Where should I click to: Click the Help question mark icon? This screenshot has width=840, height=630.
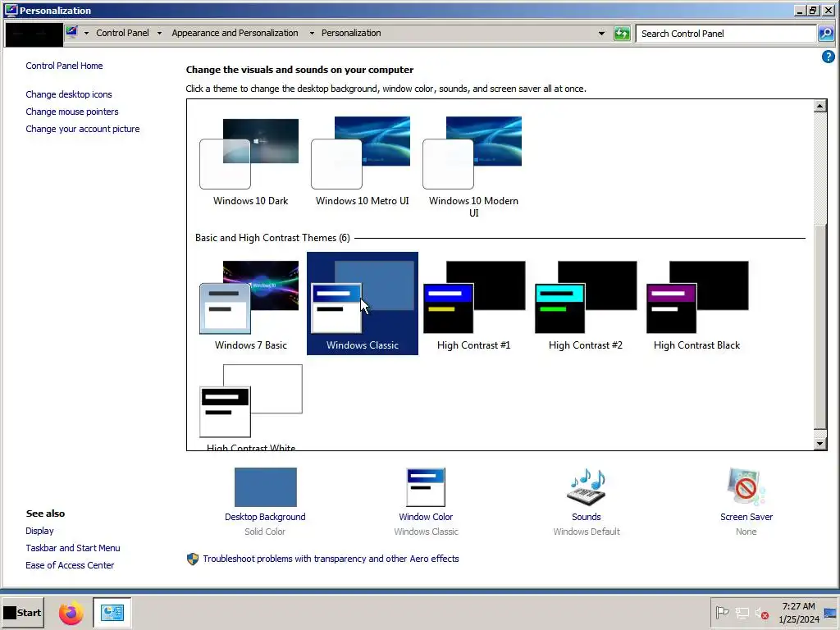(x=828, y=57)
